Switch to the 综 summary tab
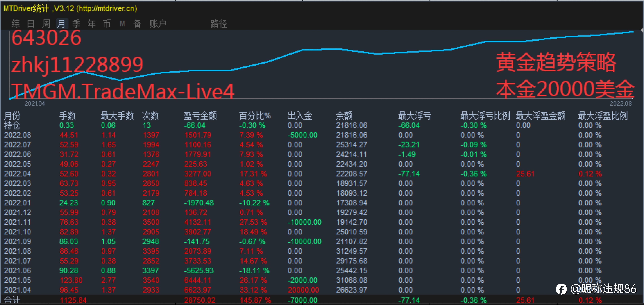 pos(15,24)
